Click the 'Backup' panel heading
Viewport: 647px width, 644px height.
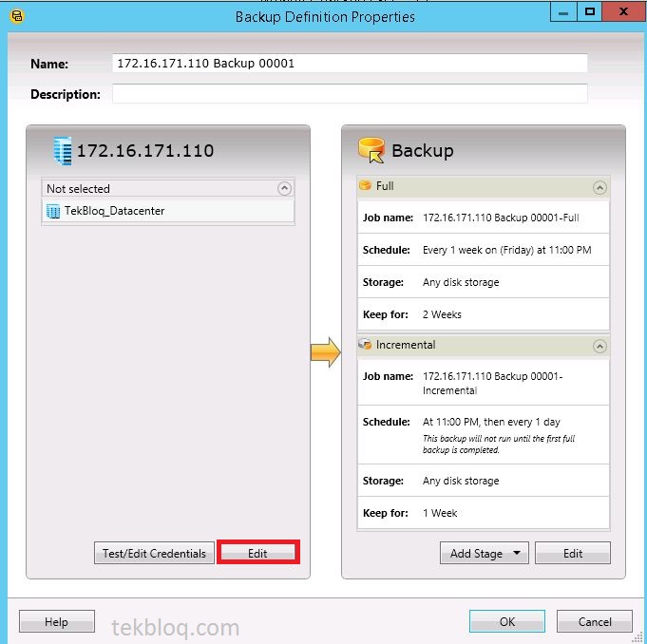(x=423, y=151)
